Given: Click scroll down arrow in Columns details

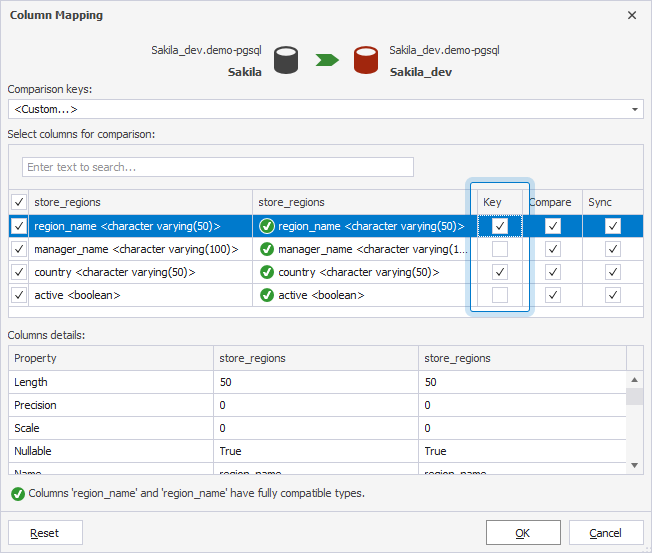Looking at the screenshot, I should pos(635,465).
